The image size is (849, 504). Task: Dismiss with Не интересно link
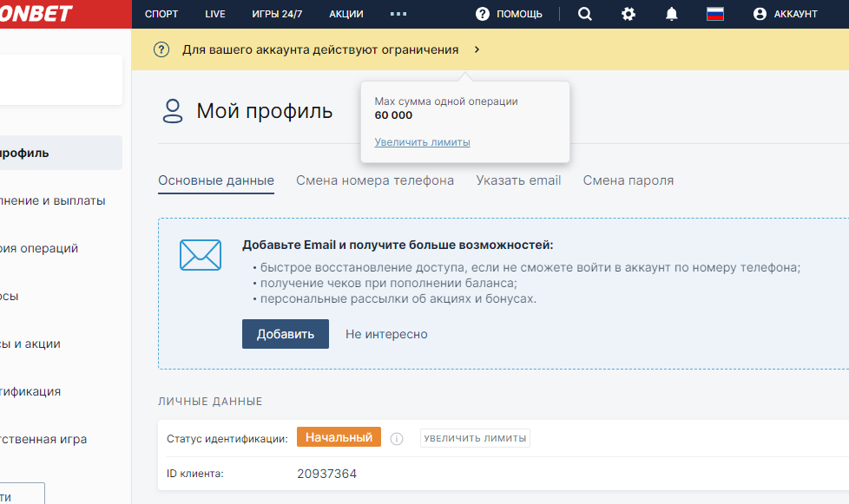click(x=386, y=334)
